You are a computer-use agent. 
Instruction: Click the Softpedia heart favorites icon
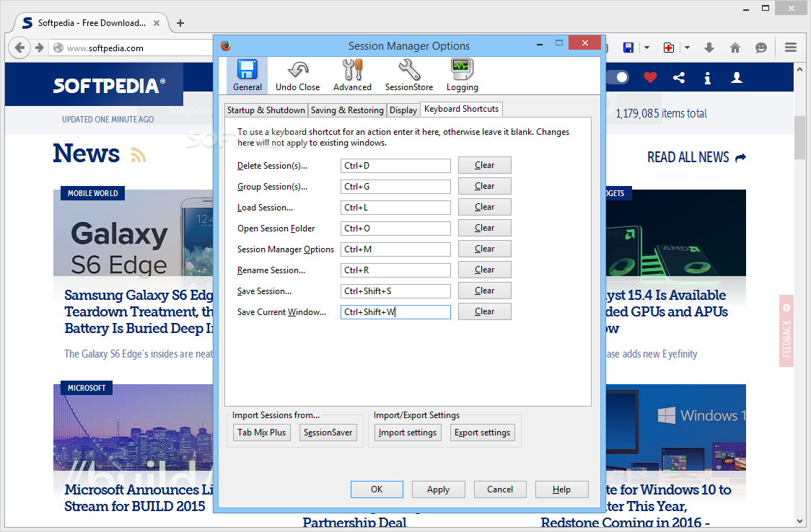point(650,77)
